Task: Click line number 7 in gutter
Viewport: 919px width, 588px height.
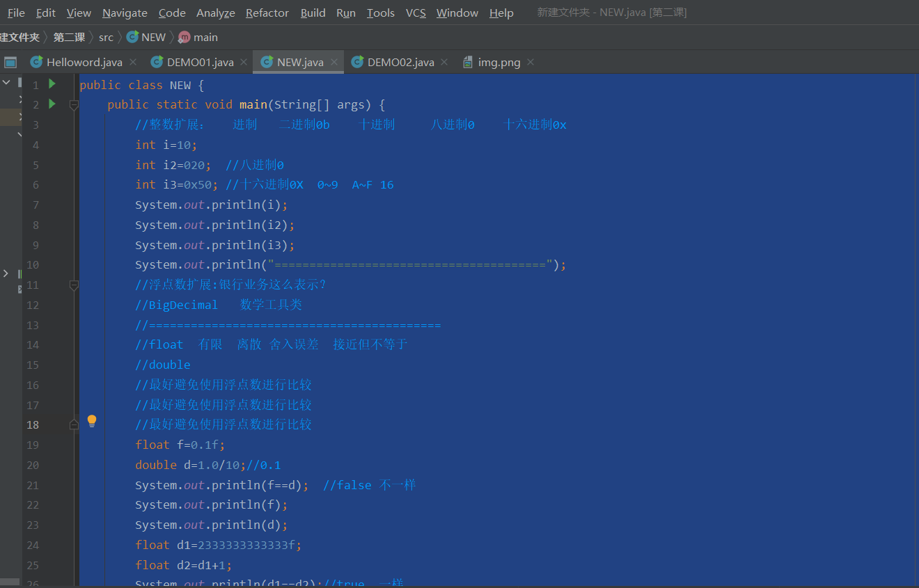Action: 36,205
